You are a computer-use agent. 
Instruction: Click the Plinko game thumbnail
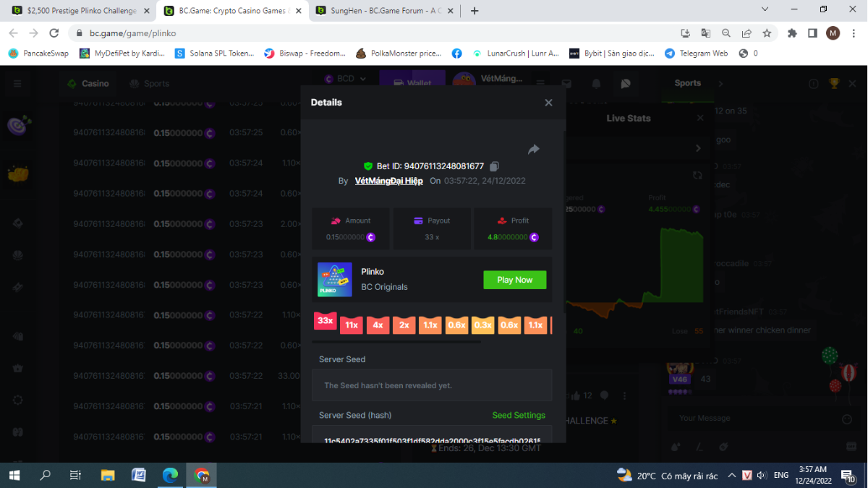pyautogui.click(x=335, y=280)
